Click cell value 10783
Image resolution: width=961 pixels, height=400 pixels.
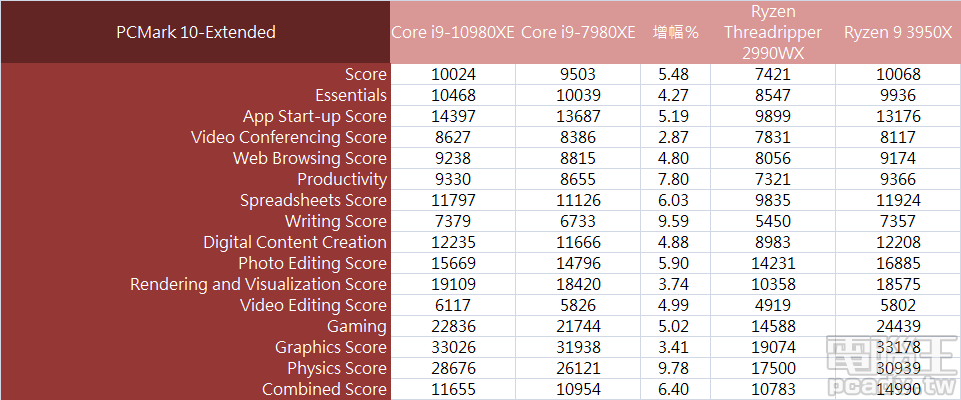(x=773, y=389)
